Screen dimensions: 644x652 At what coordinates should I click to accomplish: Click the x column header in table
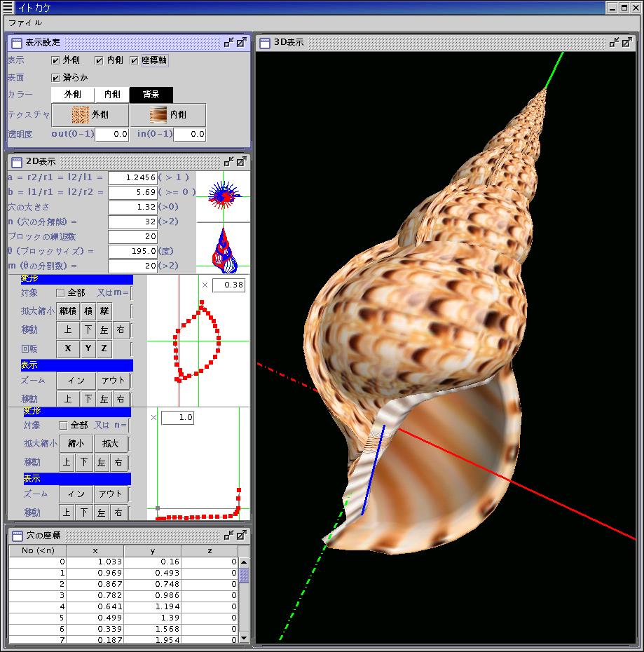pyautogui.click(x=95, y=551)
